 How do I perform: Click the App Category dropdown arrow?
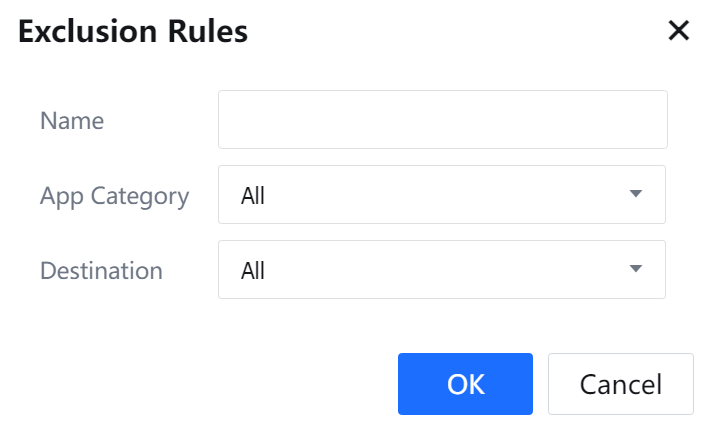(635, 195)
